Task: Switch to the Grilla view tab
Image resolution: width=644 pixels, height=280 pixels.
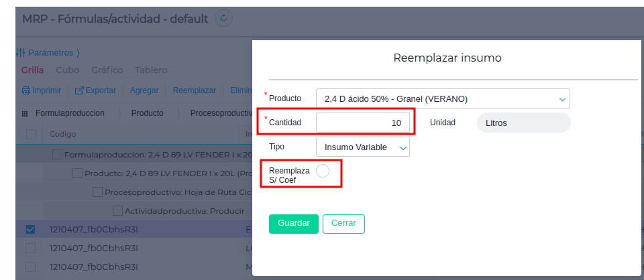Action: click(32, 70)
